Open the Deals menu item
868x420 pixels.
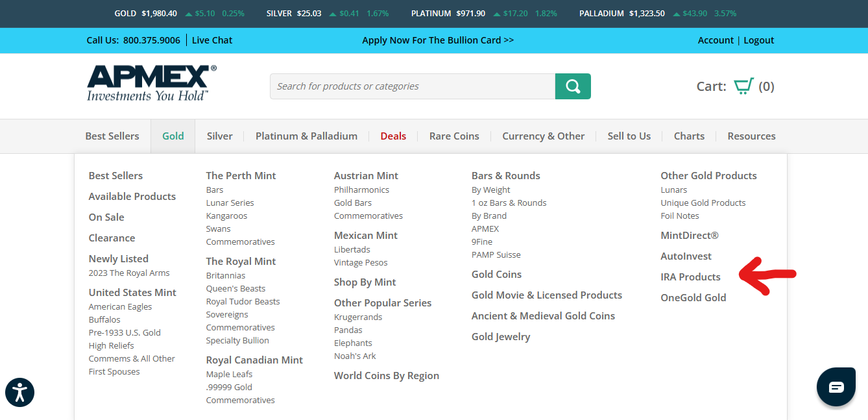coord(393,136)
